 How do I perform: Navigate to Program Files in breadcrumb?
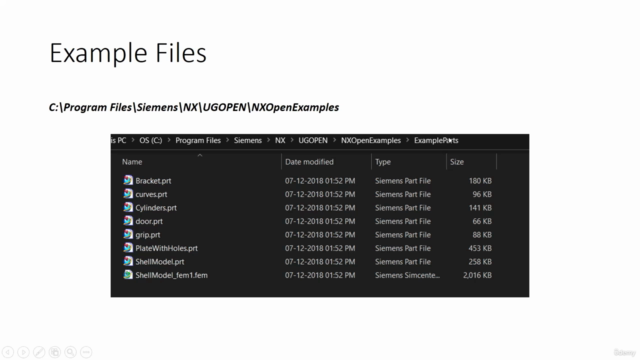click(x=198, y=140)
